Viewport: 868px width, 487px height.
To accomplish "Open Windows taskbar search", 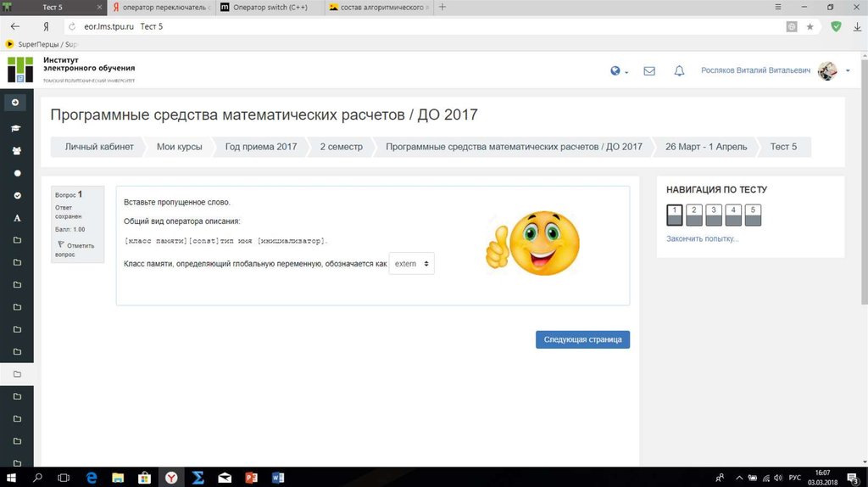I will [x=37, y=477].
